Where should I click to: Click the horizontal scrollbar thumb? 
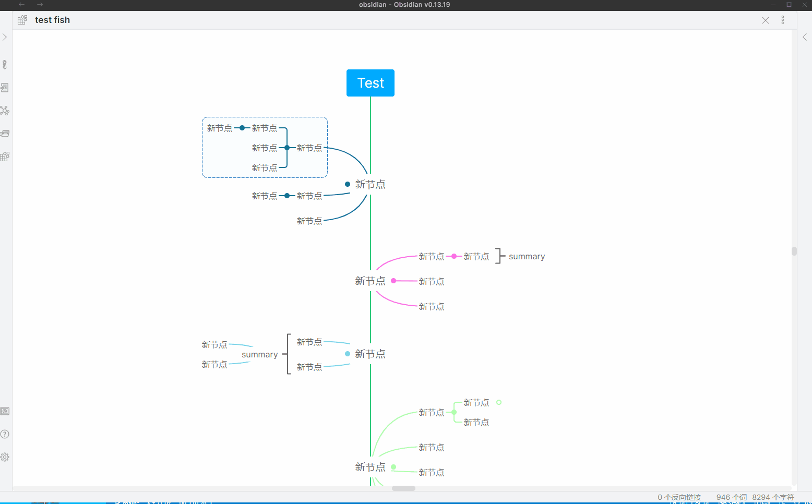tap(403, 488)
